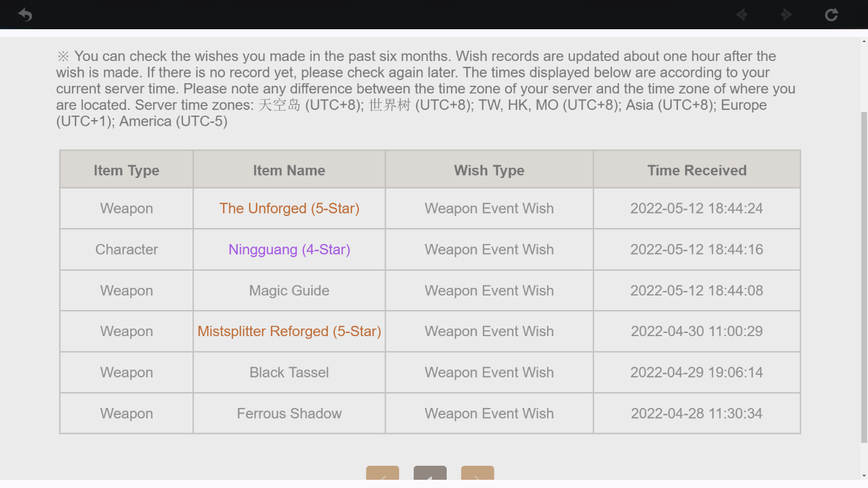The image size is (868, 488).
Task: Select the Ferrous Shadow weapon cell
Action: [289, 414]
